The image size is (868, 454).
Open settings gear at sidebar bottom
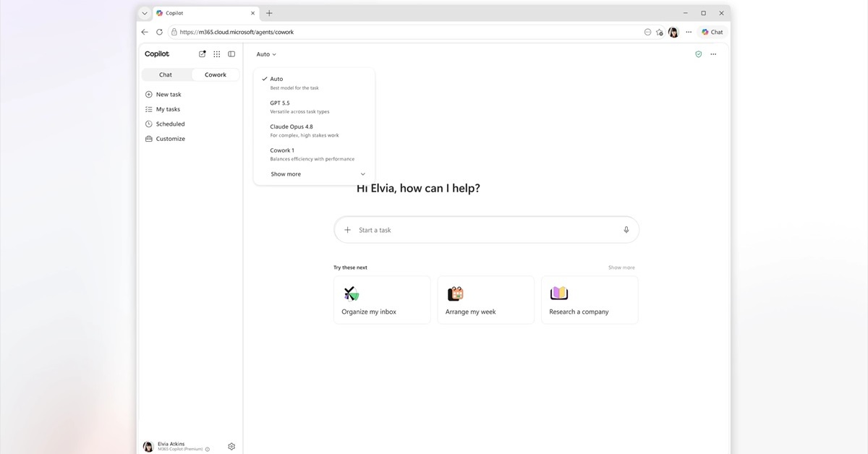tap(231, 447)
